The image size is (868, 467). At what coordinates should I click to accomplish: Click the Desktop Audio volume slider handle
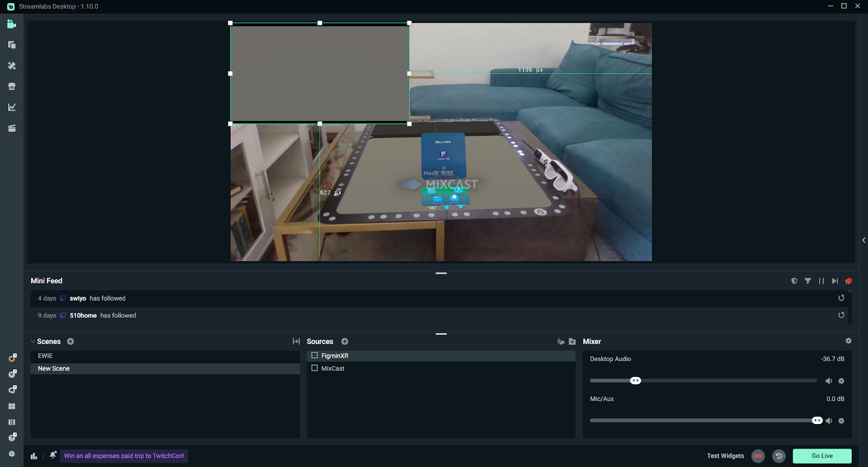pos(635,381)
